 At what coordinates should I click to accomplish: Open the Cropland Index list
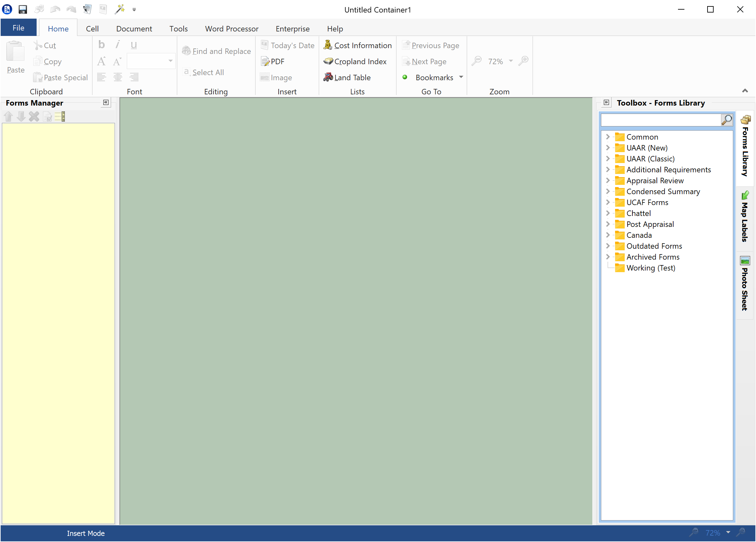coord(355,61)
